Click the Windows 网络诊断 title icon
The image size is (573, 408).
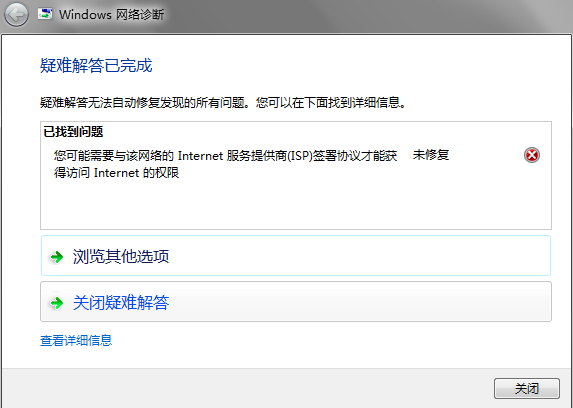[45, 14]
